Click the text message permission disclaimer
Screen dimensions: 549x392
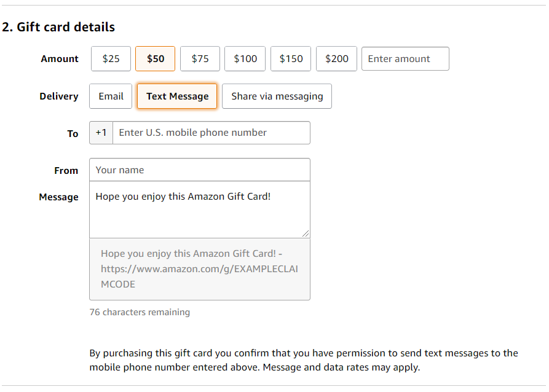[304, 358]
